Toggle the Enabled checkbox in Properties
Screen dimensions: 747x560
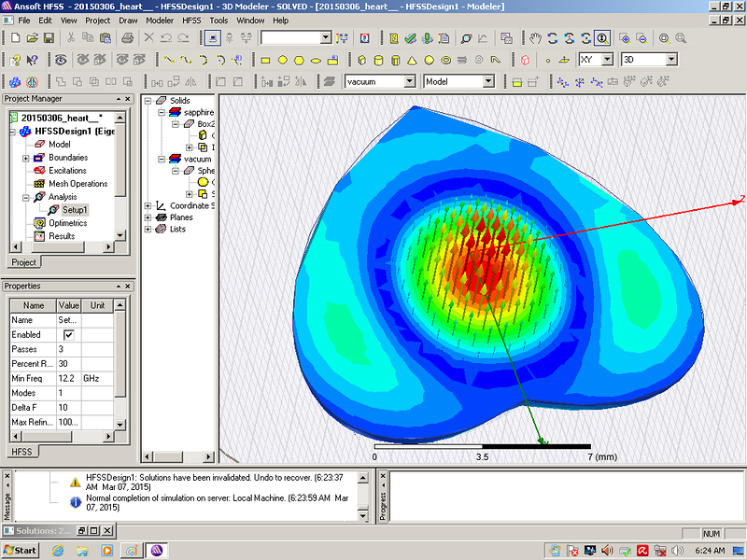pos(68,335)
